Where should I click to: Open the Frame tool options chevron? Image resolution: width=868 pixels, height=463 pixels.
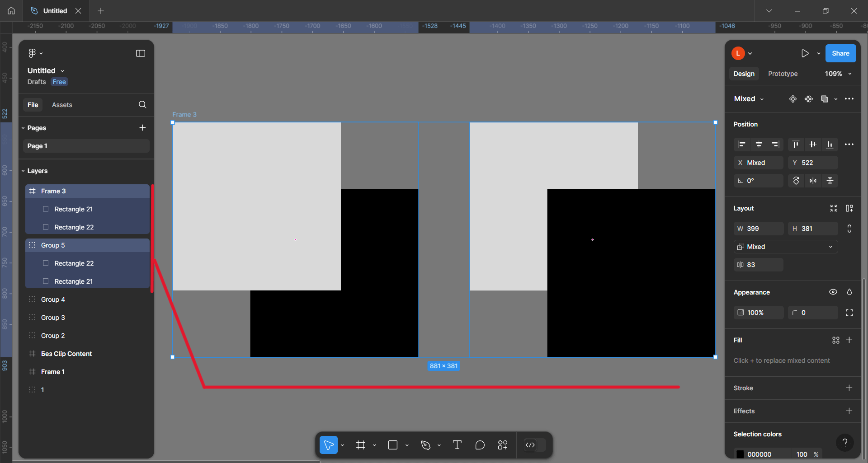pos(374,445)
